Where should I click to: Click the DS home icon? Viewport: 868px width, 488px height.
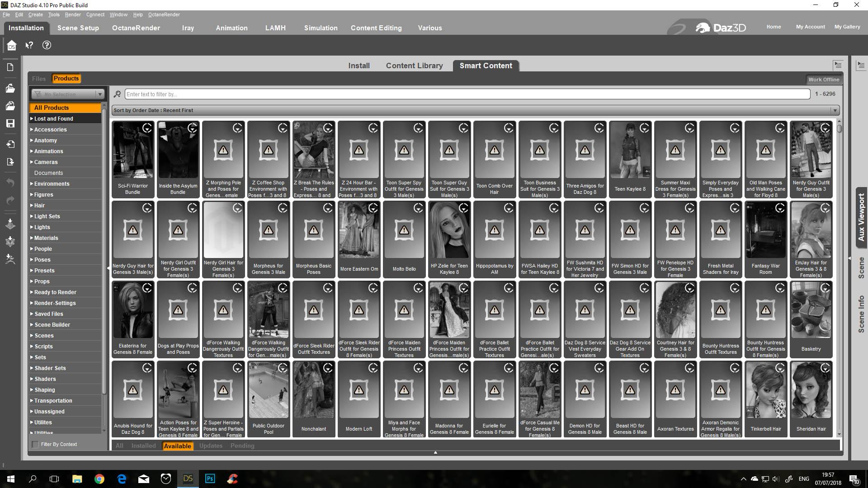[x=12, y=45]
